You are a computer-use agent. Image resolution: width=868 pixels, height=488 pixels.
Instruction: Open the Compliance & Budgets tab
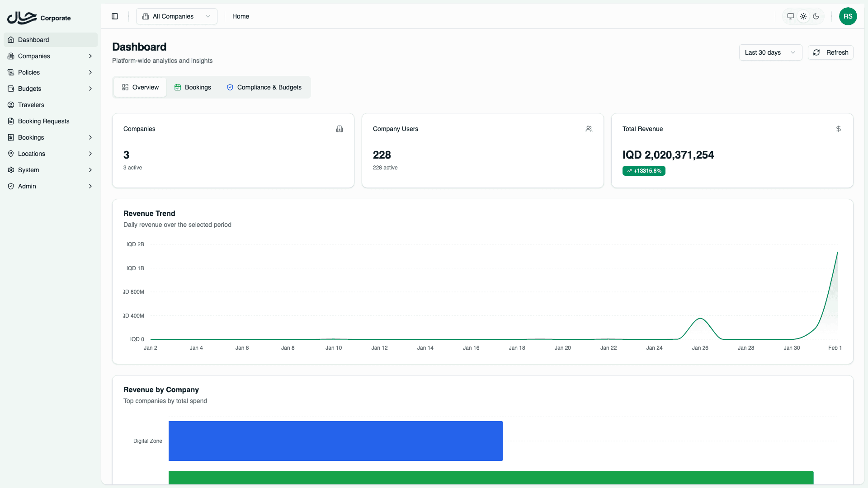coord(264,87)
